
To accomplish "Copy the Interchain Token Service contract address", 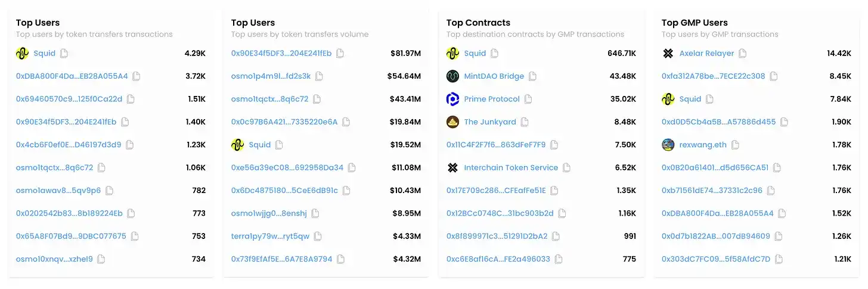I will point(566,167).
